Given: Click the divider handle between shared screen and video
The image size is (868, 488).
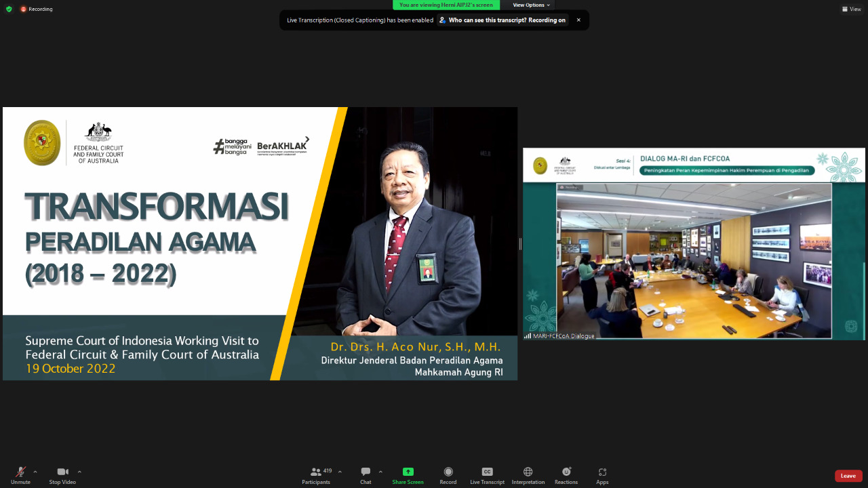Looking at the screenshot, I should (x=520, y=243).
